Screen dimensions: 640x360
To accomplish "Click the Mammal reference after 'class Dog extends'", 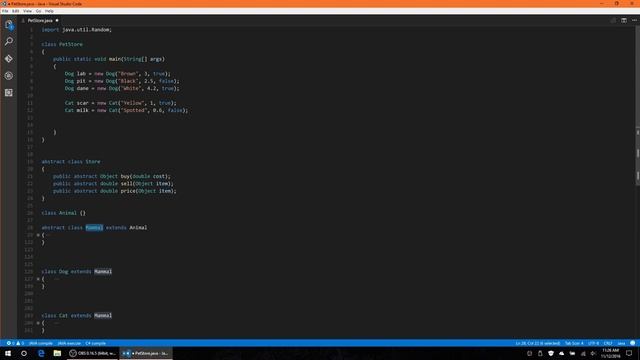I will (103, 272).
